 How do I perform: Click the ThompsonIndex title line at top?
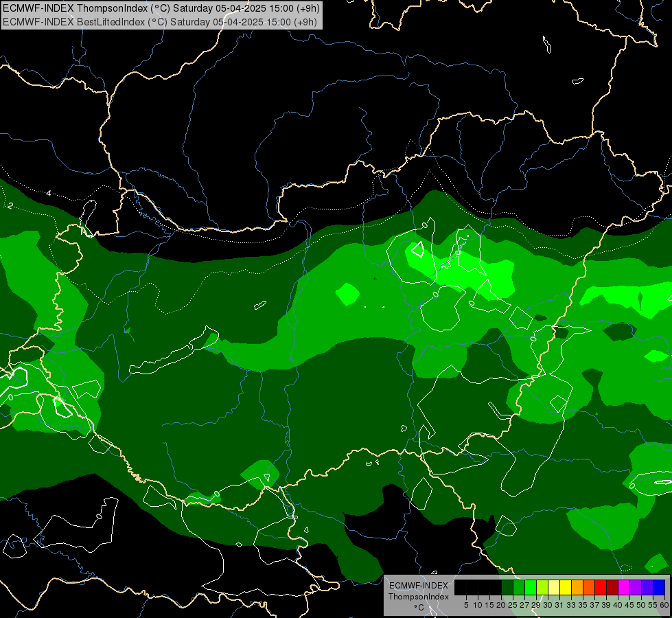click(161, 8)
